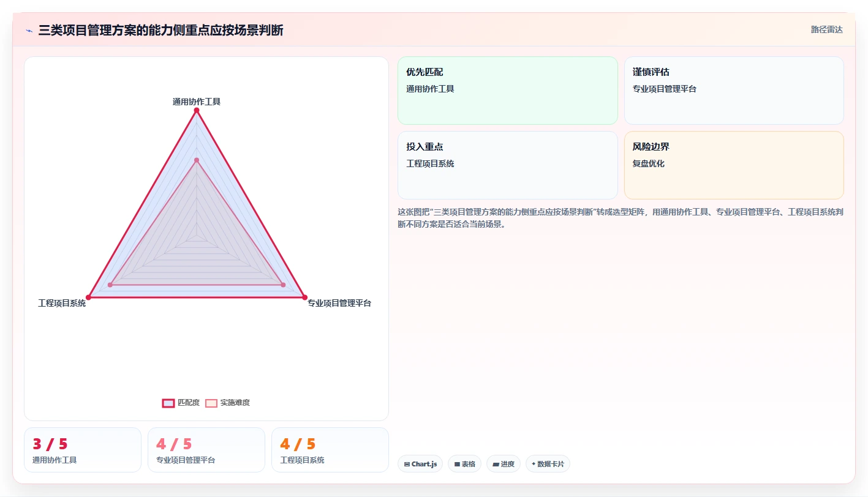Select the 实施难度 point on 工程项目系统 axis
This screenshot has height=497, width=868.
coord(110,285)
